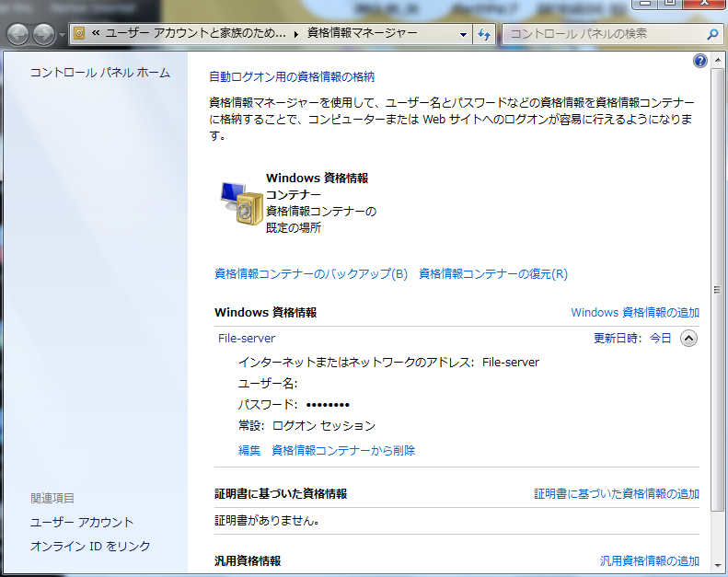
Task: Click the scrollbar up arrow
Action: coord(717,61)
